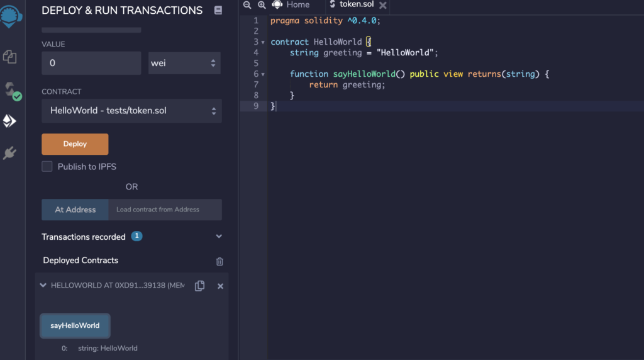Open the wei unit dropdown
The image size is (644, 360).
[x=184, y=63]
